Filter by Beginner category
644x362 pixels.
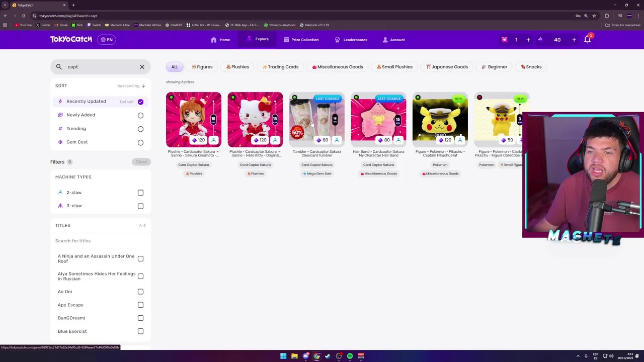pyautogui.click(x=494, y=67)
